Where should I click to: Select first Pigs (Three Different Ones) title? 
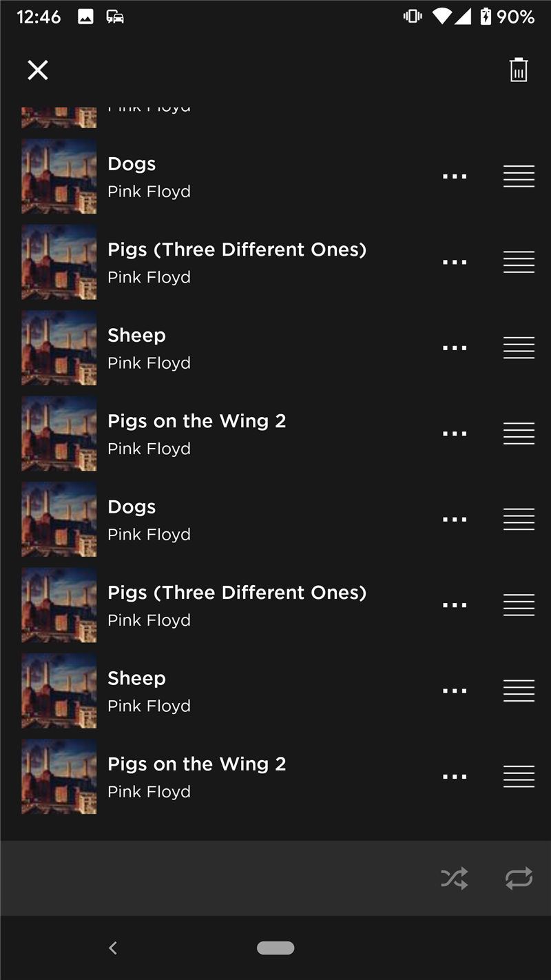coord(236,249)
